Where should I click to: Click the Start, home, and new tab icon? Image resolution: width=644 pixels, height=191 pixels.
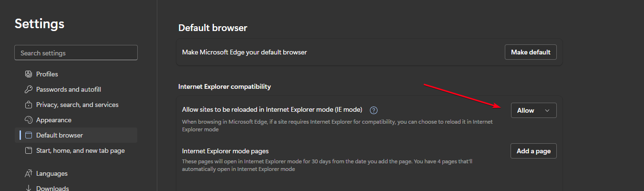coord(28,150)
